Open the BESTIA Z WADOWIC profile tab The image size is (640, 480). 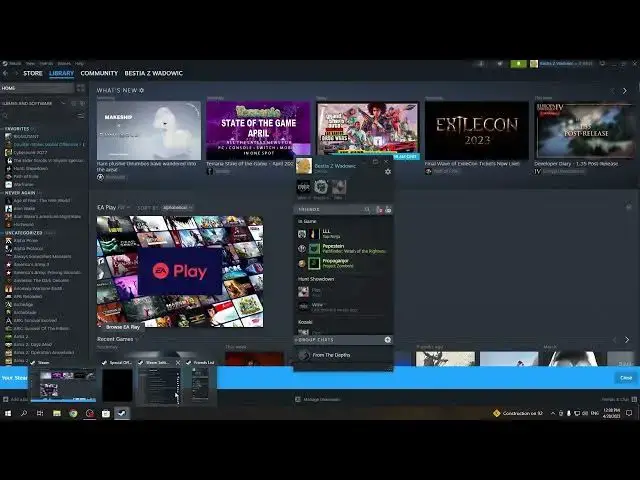click(x=153, y=73)
